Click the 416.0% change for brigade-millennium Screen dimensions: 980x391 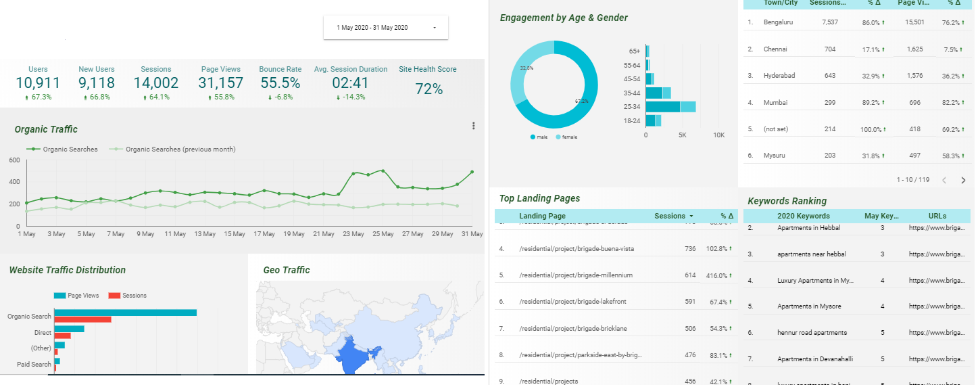click(x=718, y=275)
